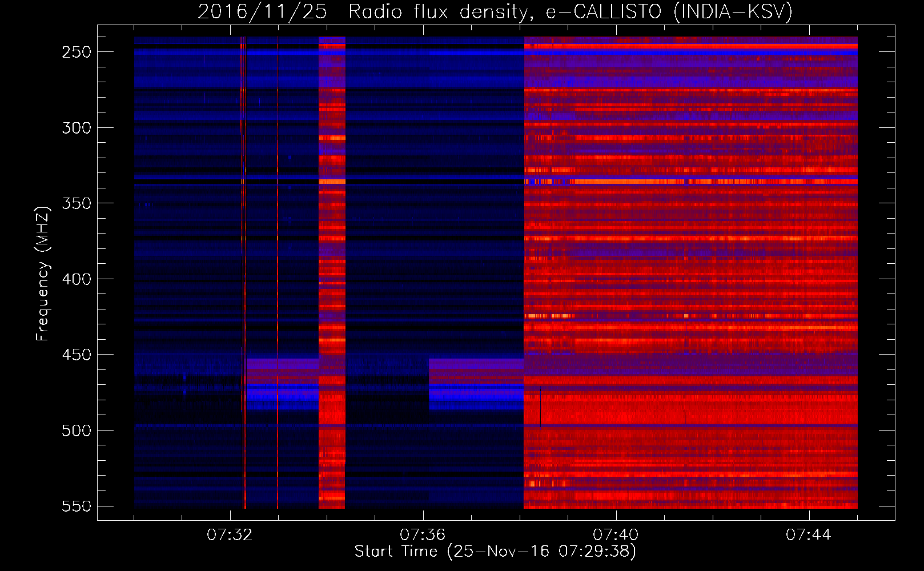
Task: Click the 'Frequency (MHZ)' axis label
Action: [x=43, y=274]
